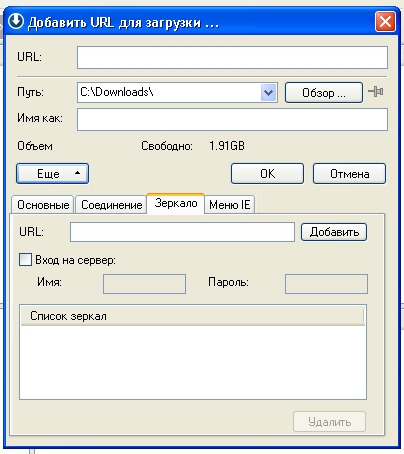The image size is (404, 454).
Task: Click the Список зеркал column header
Action: pos(192,316)
